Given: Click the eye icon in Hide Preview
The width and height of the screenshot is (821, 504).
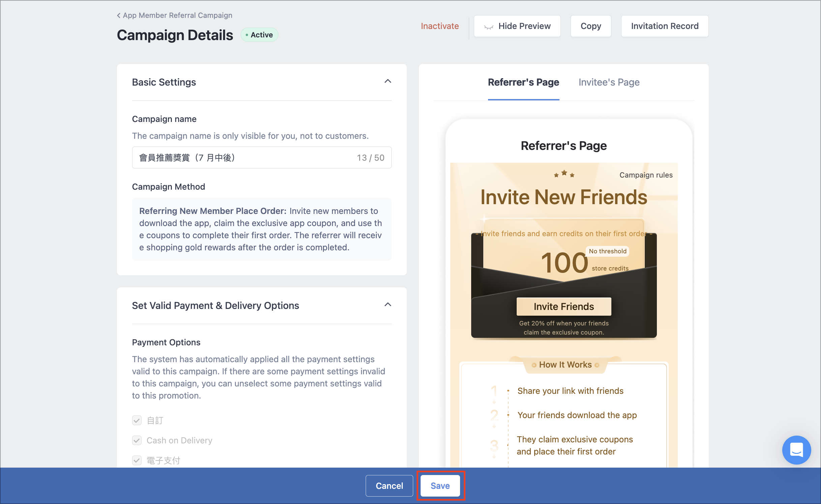Looking at the screenshot, I should point(489,27).
